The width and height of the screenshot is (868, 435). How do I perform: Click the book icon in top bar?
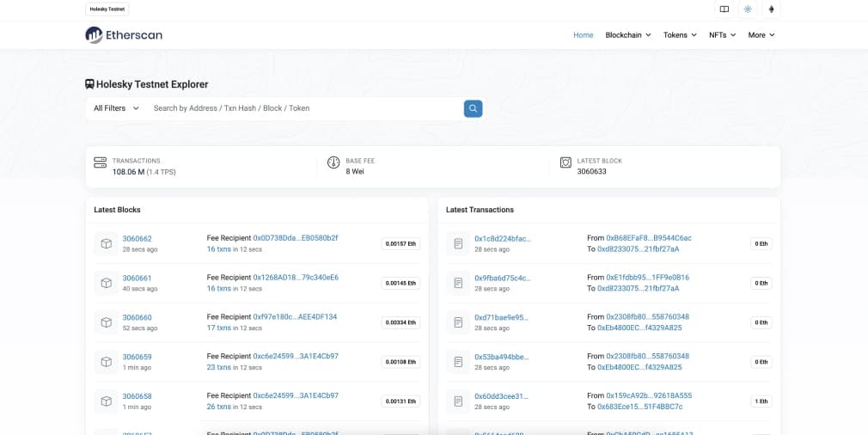point(724,9)
